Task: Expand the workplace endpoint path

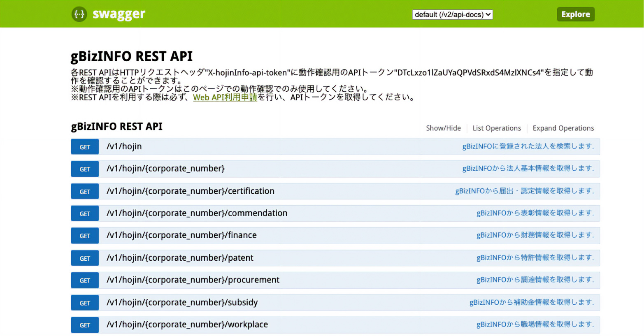Action: coord(187,325)
